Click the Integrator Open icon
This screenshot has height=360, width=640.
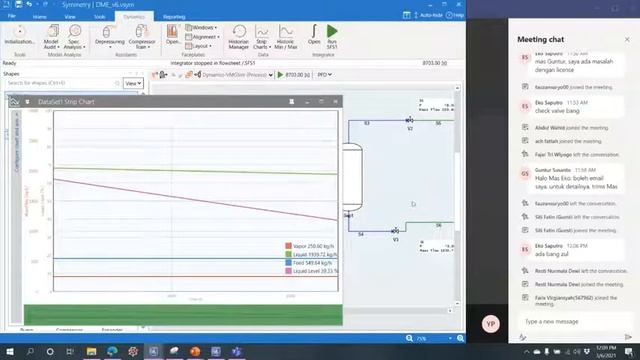point(314,34)
